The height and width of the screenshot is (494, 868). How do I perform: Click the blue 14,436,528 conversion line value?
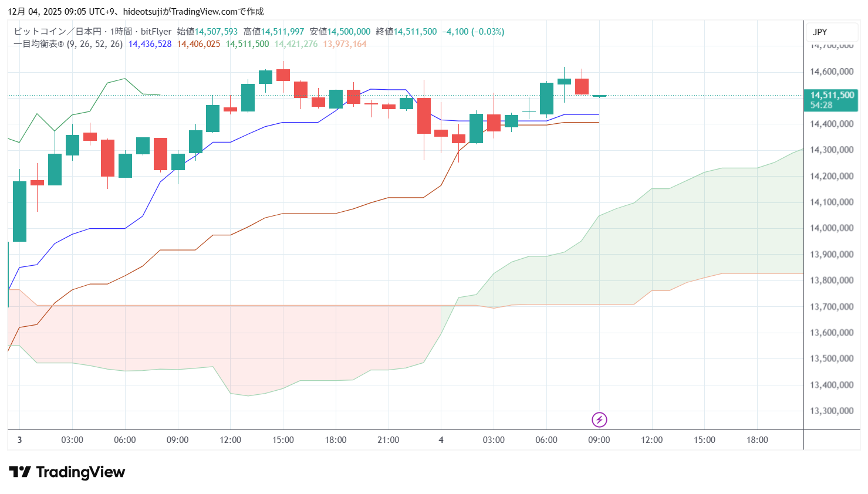click(x=150, y=44)
